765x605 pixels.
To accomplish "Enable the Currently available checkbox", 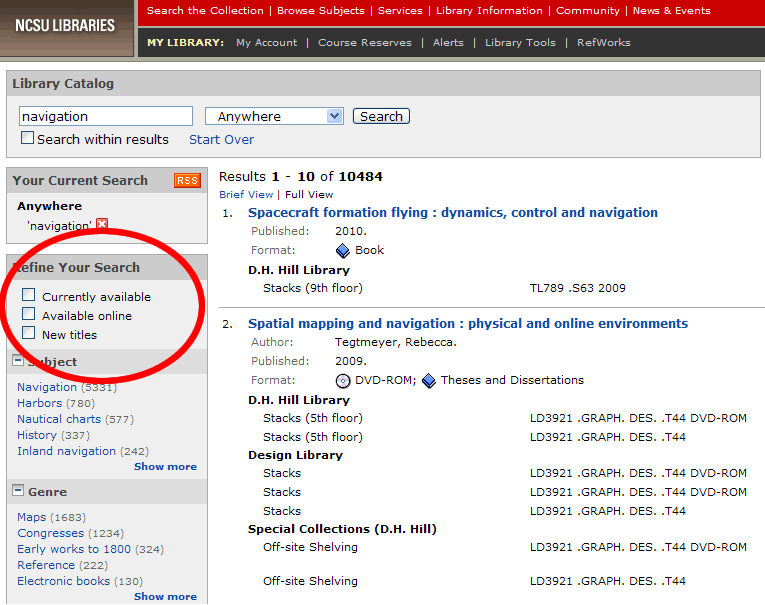I will click(x=29, y=296).
